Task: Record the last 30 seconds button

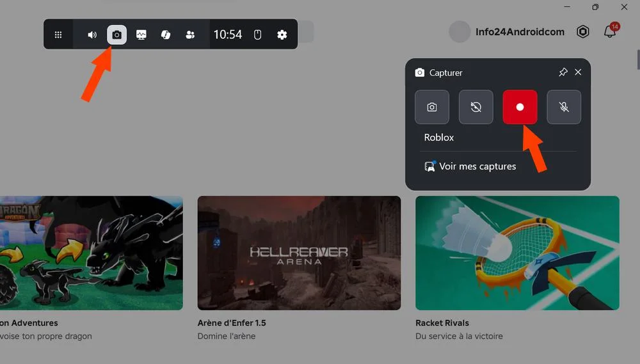Action: click(x=476, y=107)
